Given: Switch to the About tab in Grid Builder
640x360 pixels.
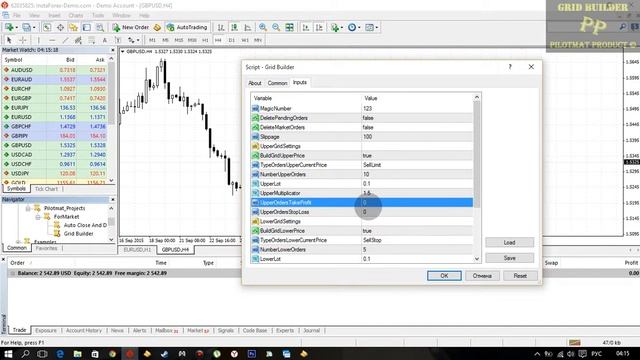Looking at the screenshot, I should pyautogui.click(x=255, y=83).
